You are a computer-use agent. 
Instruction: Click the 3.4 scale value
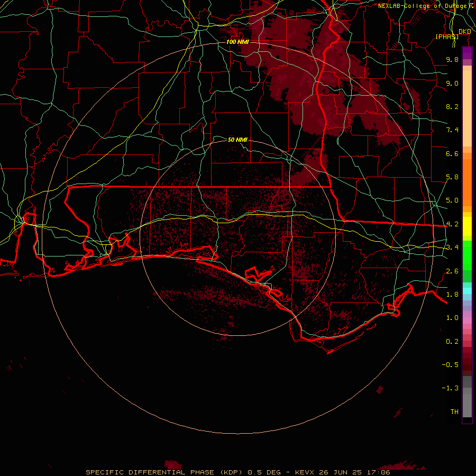452,248
